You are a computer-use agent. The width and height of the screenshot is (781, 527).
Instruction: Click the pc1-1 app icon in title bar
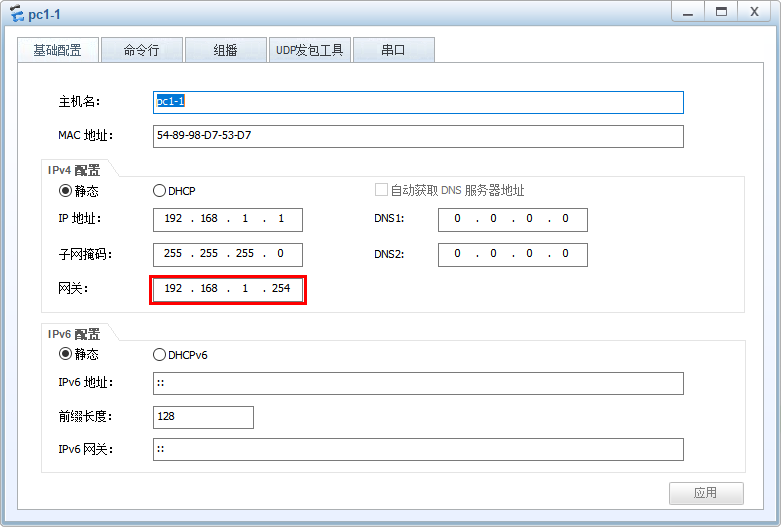click(17, 13)
